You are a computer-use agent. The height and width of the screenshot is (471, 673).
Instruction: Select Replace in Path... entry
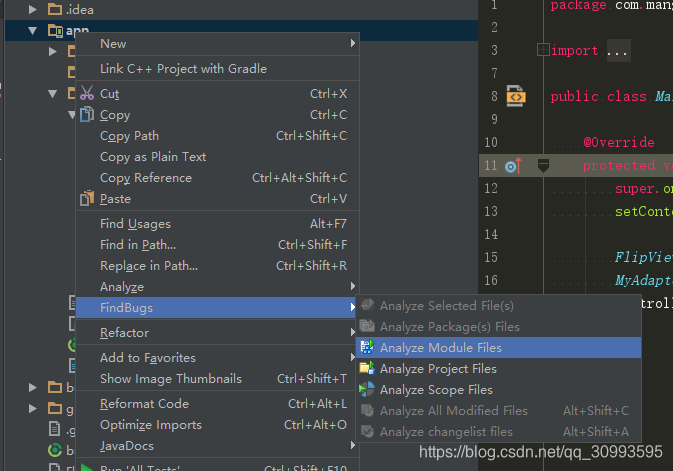pos(217,266)
